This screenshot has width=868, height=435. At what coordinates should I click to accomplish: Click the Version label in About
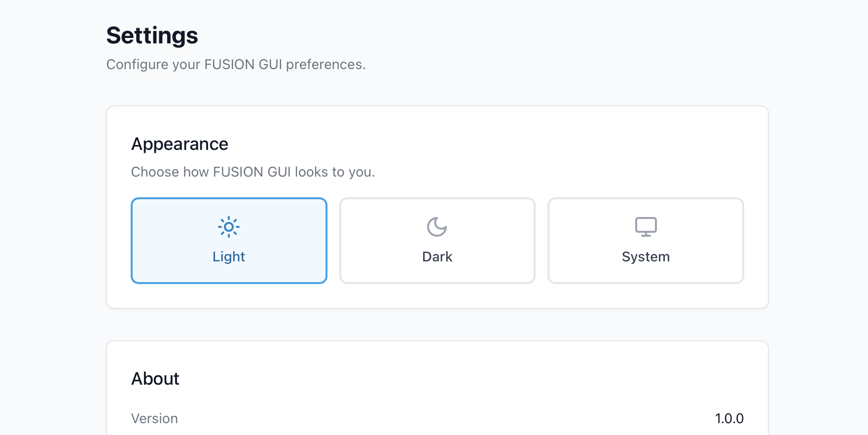point(154,419)
